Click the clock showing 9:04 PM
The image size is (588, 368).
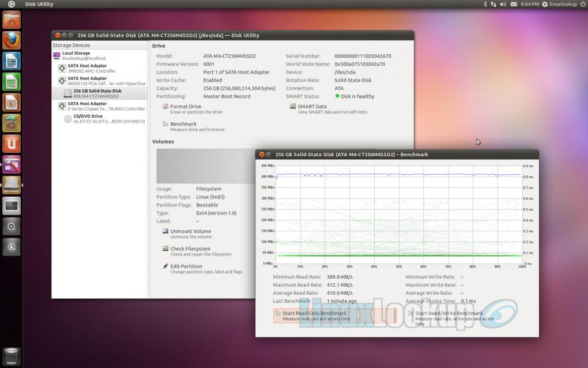coord(530,4)
